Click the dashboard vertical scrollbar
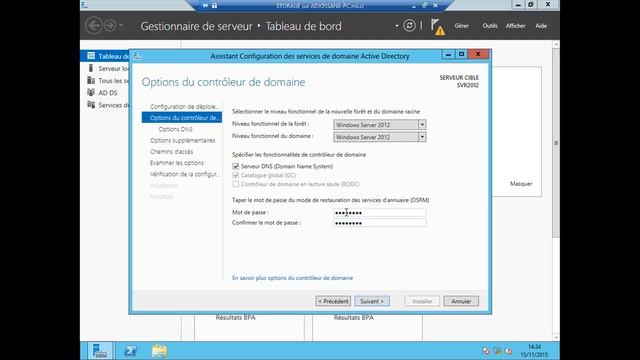640x360 pixels. (x=556, y=143)
